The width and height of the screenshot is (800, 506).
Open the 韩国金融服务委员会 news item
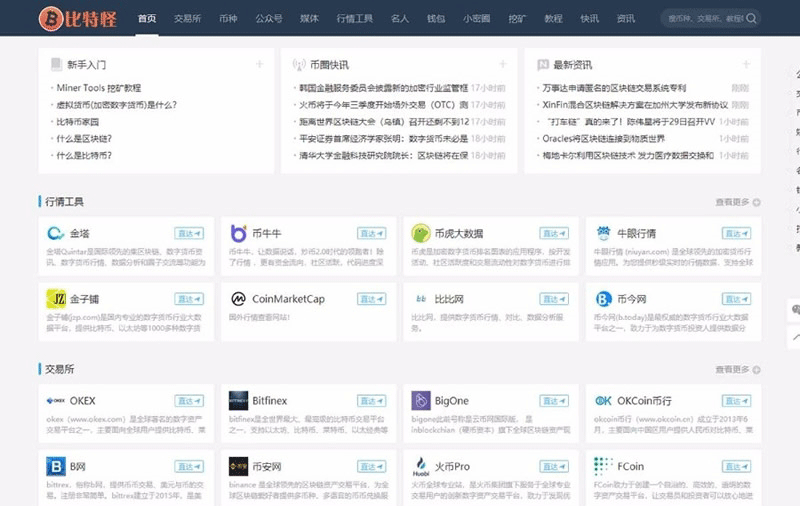pos(384,88)
